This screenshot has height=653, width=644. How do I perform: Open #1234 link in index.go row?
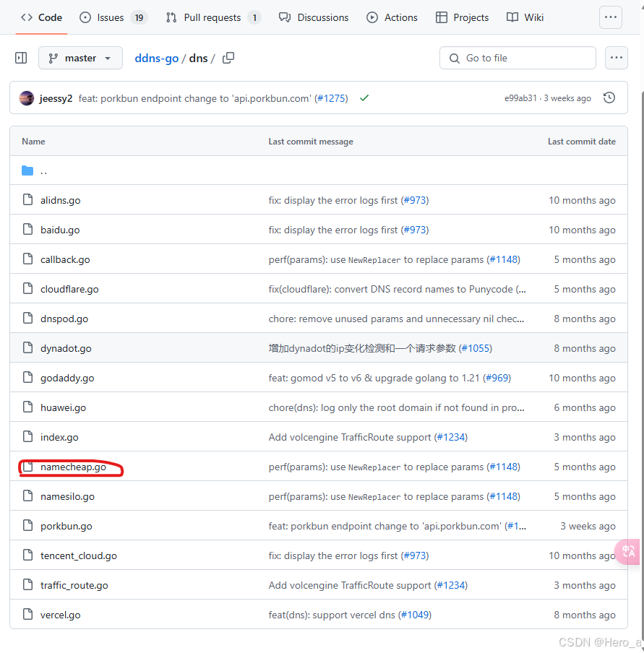[x=451, y=437]
